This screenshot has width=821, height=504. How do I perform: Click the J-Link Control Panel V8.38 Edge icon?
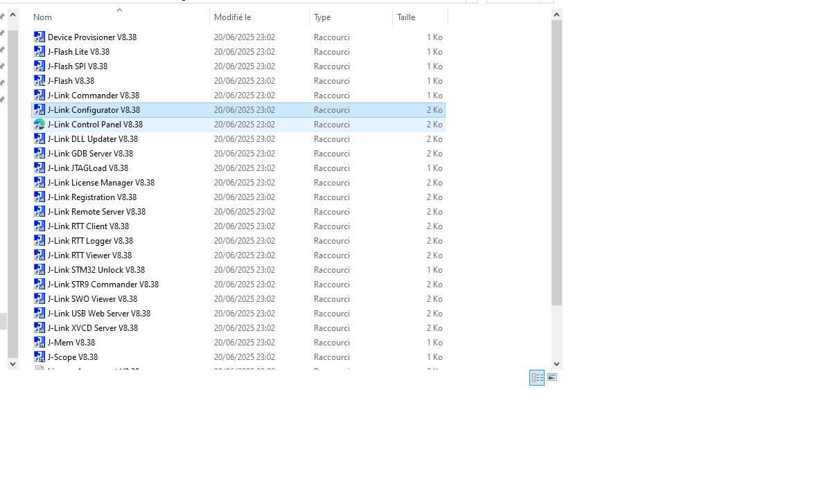[x=39, y=125]
